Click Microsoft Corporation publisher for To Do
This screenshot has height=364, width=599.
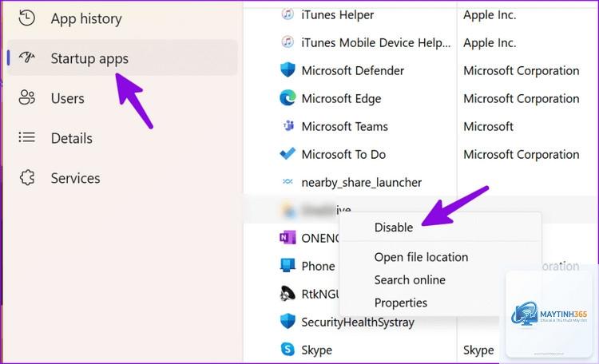[x=521, y=154]
